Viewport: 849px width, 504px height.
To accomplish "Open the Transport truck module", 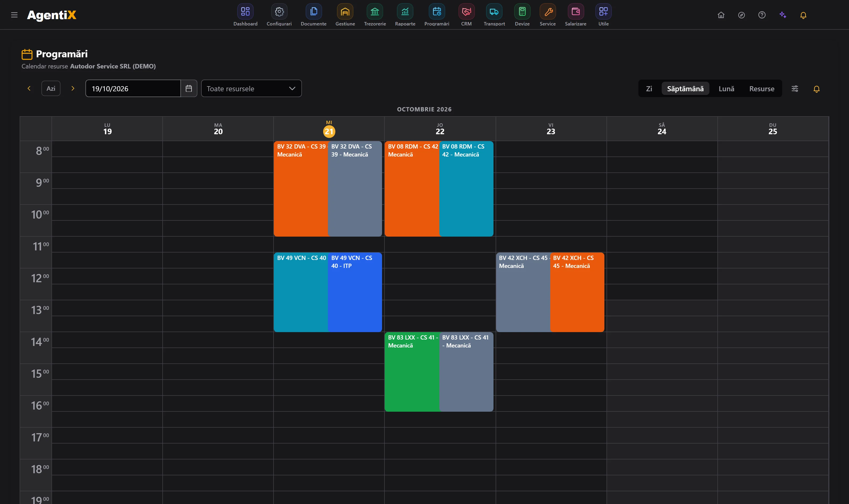I will (x=494, y=15).
